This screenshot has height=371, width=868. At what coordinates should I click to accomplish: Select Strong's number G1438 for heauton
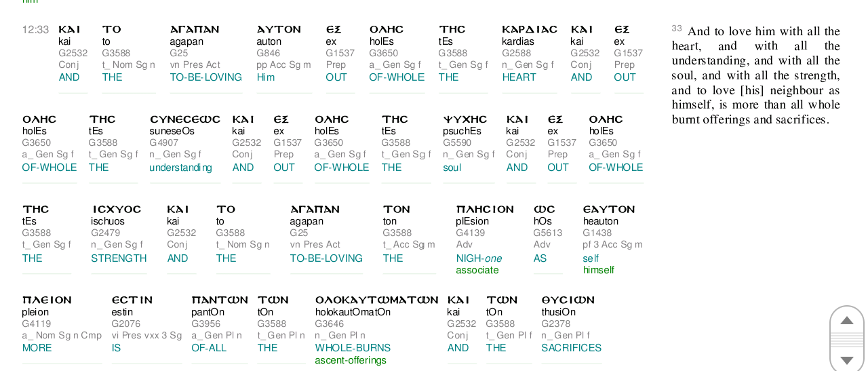point(597,233)
